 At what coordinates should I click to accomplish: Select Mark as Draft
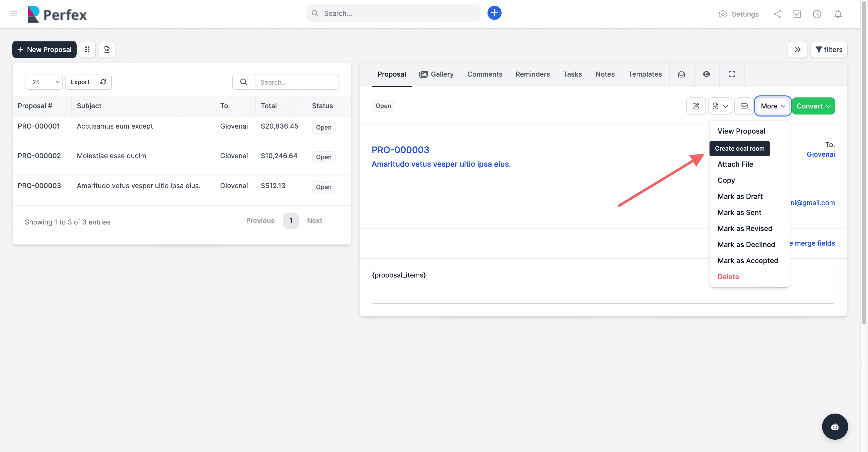point(740,196)
